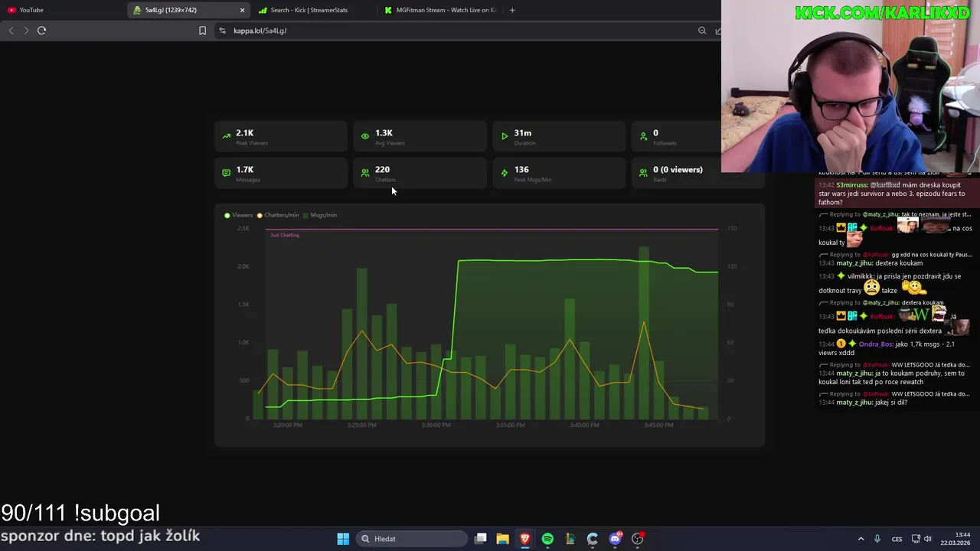Open the Windows Start menu

tap(343, 539)
